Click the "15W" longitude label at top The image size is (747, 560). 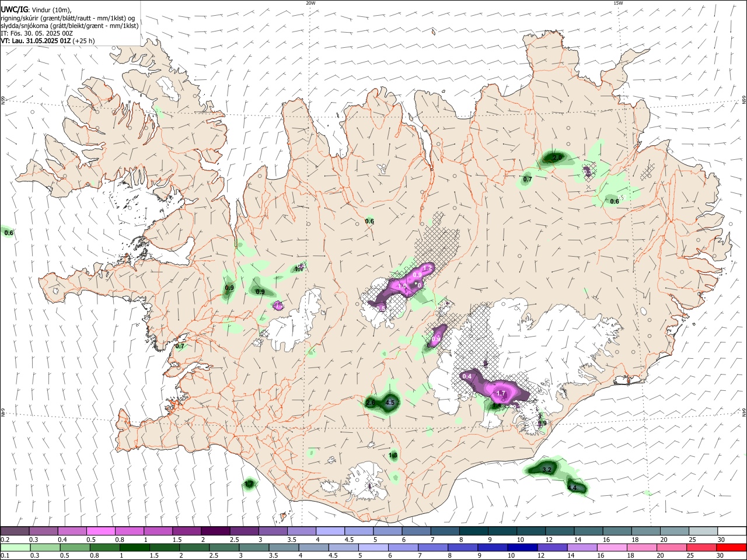pyautogui.click(x=618, y=3)
